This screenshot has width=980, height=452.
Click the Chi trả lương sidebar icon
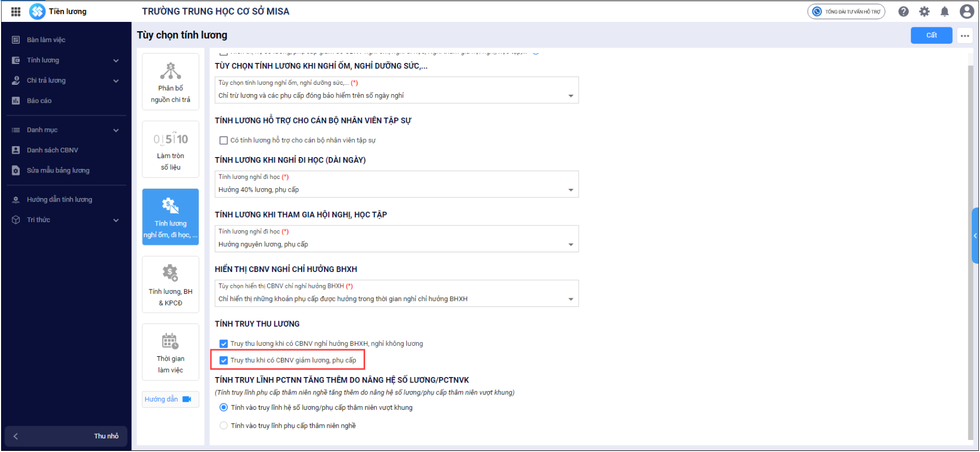coord(16,80)
